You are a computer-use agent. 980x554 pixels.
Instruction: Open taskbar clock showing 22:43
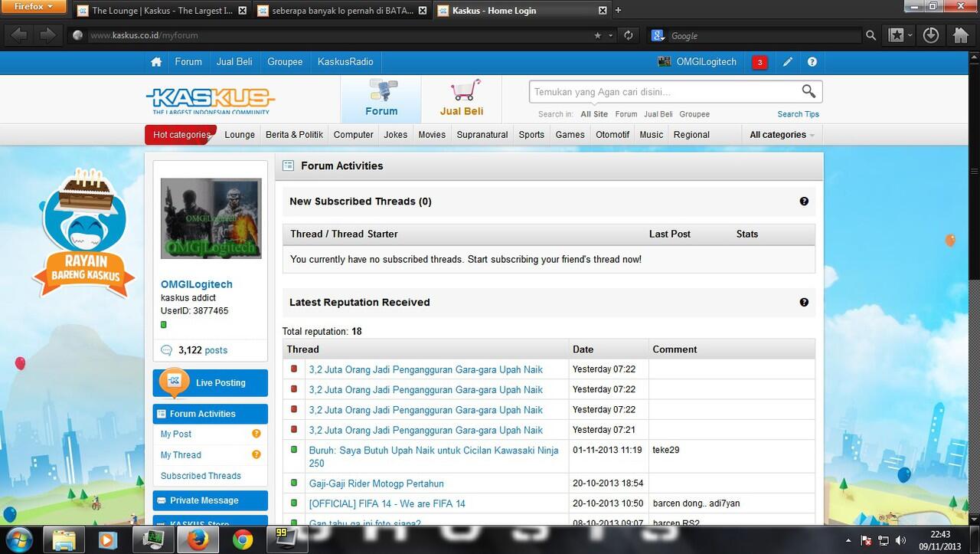point(941,540)
